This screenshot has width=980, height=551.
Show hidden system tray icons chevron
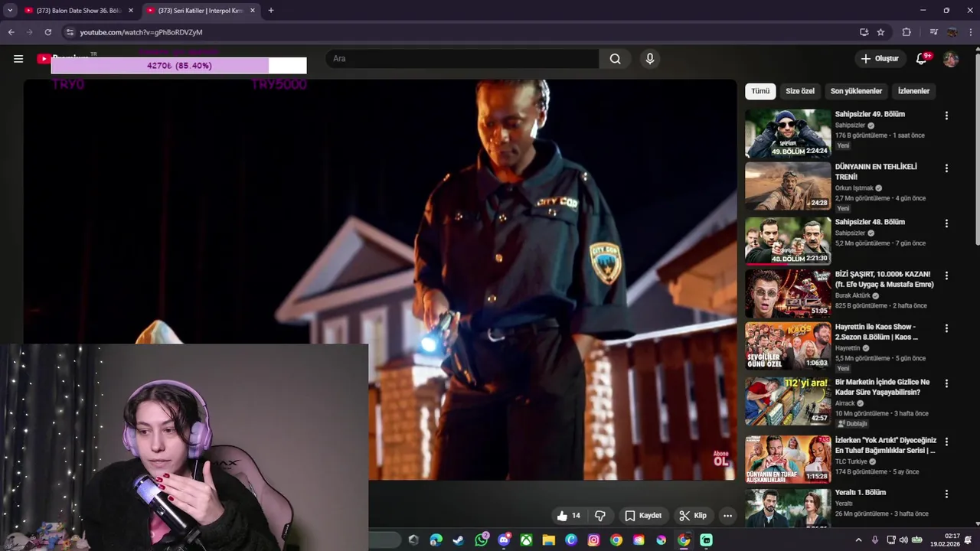[858, 540]
